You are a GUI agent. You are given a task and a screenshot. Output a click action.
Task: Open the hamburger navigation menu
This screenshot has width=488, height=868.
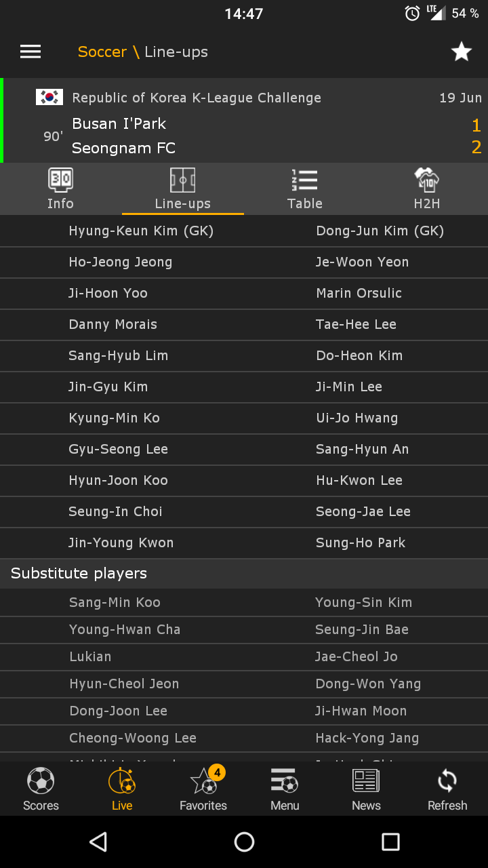click(x=30, y=52)
